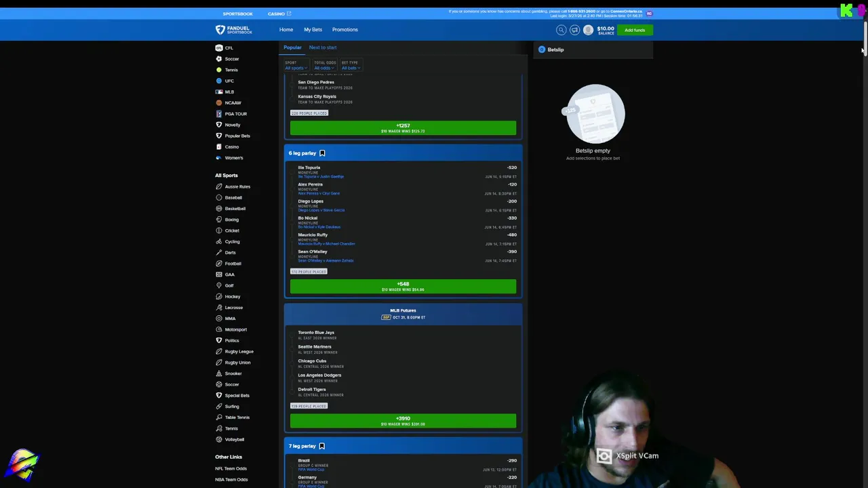Select Rugby League in All Sports list
Viewport: 868px width, 488px height.
point(239,351)
